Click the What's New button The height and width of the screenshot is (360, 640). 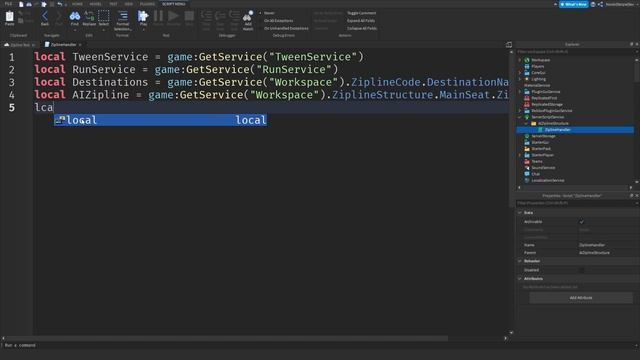pos(573,4)
